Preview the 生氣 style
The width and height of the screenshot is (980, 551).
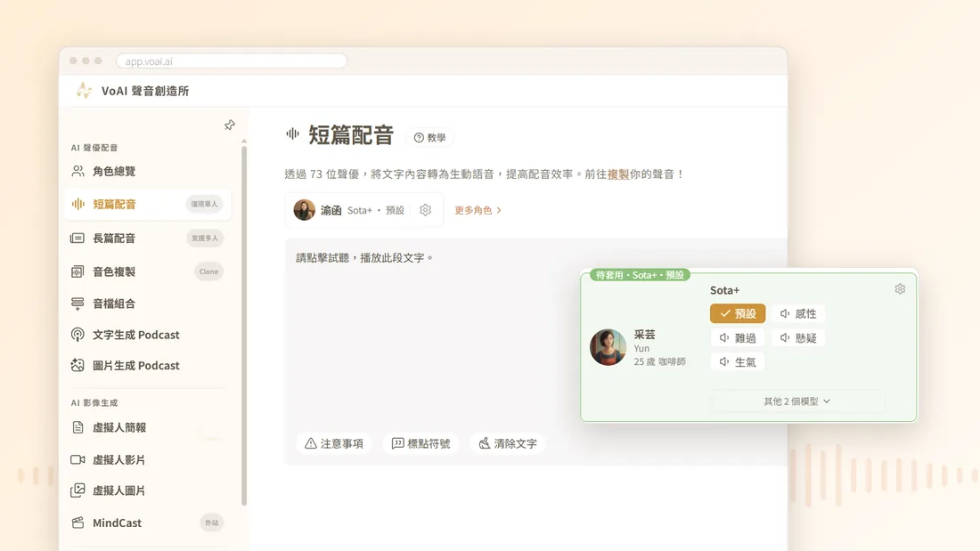(738, 361)
